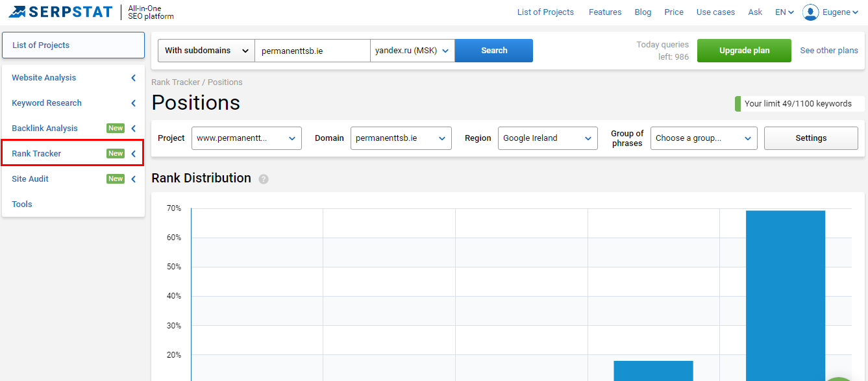The height and width of the screenshot is (381, 868).
Task: Open Backlink Analysis in the sidebar
Action: [45, 129]
